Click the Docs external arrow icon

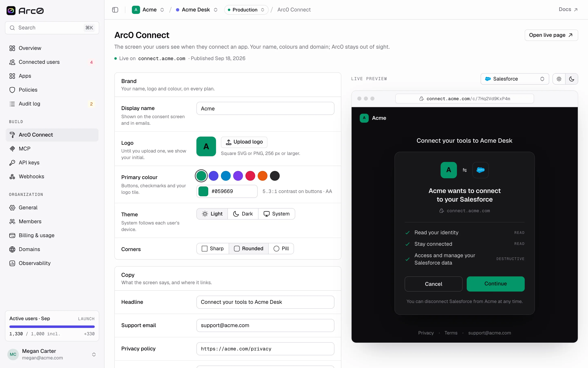coord(576,10)
